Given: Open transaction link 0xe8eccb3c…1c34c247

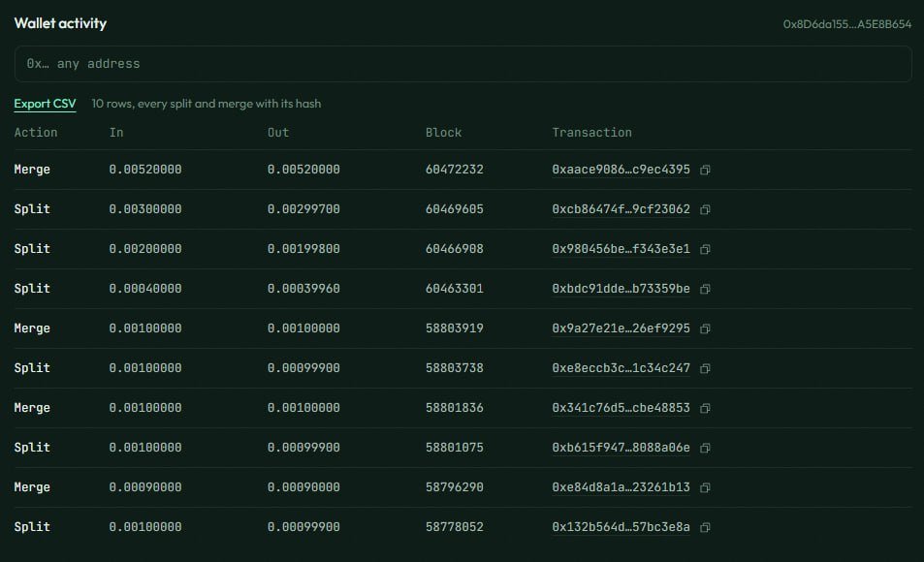Looking at the screenshot, I should (621, 368).
